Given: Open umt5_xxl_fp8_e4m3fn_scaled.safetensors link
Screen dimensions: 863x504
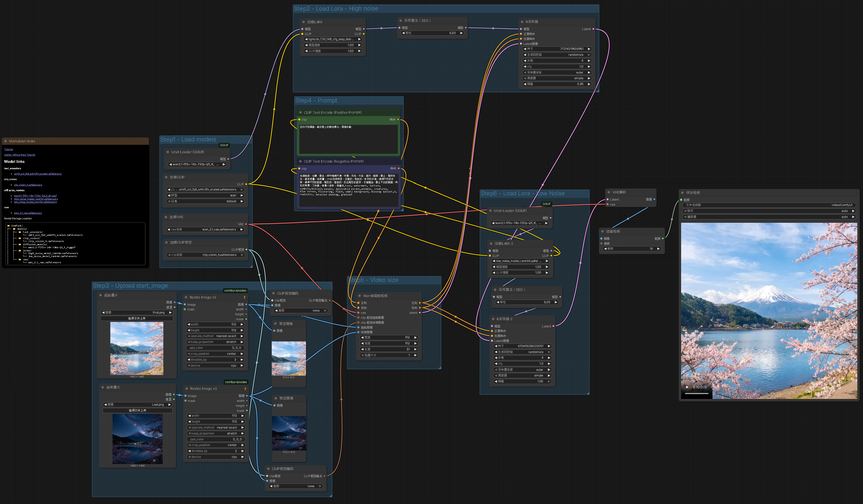Looking at the screenshot, I should point(38,174).
